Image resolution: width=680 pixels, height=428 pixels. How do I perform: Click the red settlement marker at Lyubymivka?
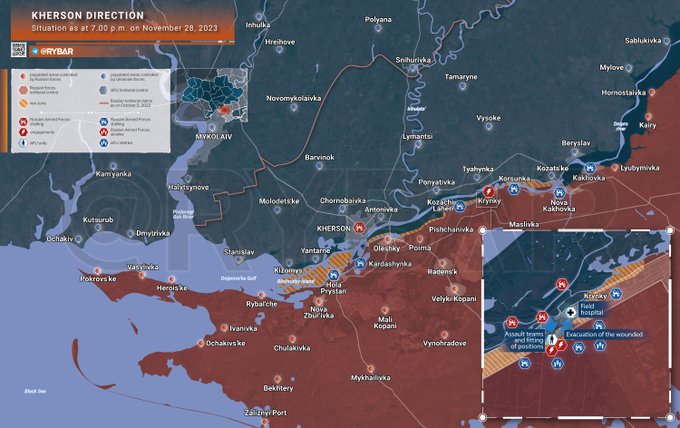(x=615, y=167)
